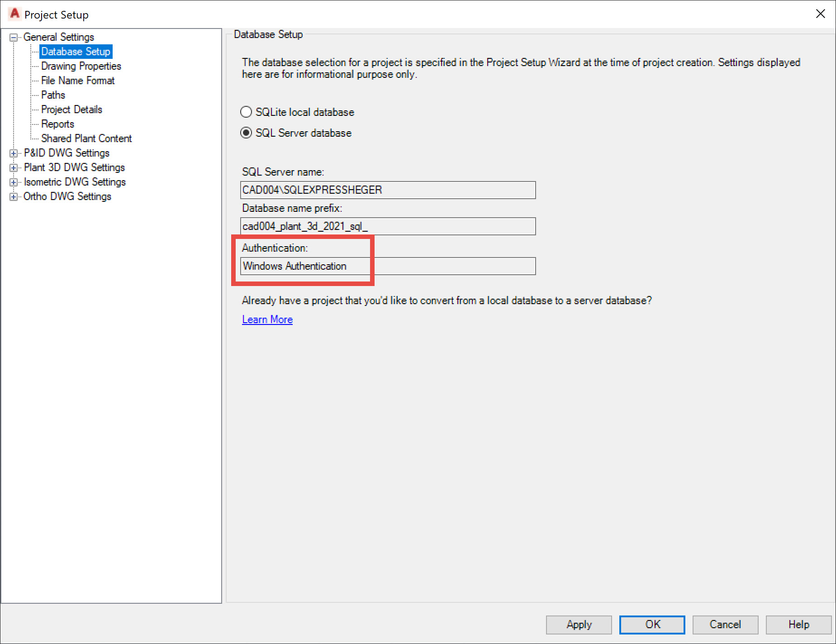Image resolution: width=836 pixels, height=644 pixels.
Task: Open Project Details settings
Action: 71,109
